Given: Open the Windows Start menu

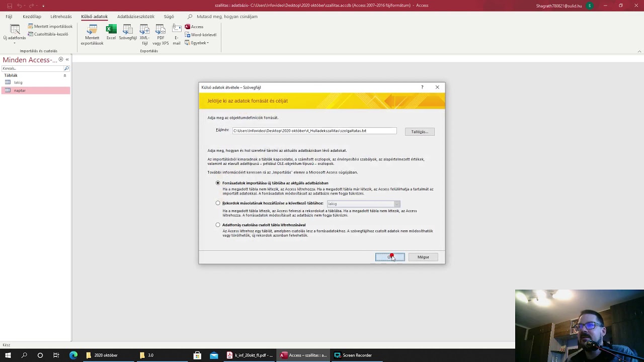Looking at the screenshot, I should (x=8, y=355).
